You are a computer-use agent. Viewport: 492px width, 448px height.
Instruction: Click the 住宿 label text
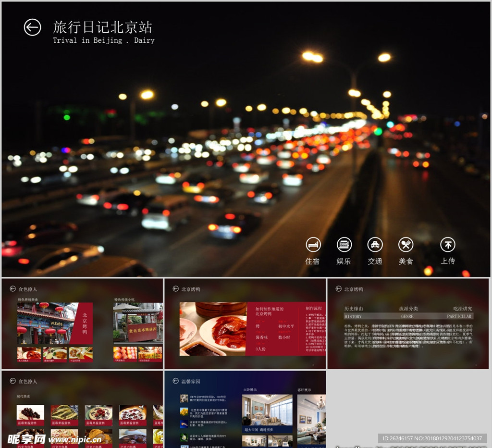[x=312, y=261]
